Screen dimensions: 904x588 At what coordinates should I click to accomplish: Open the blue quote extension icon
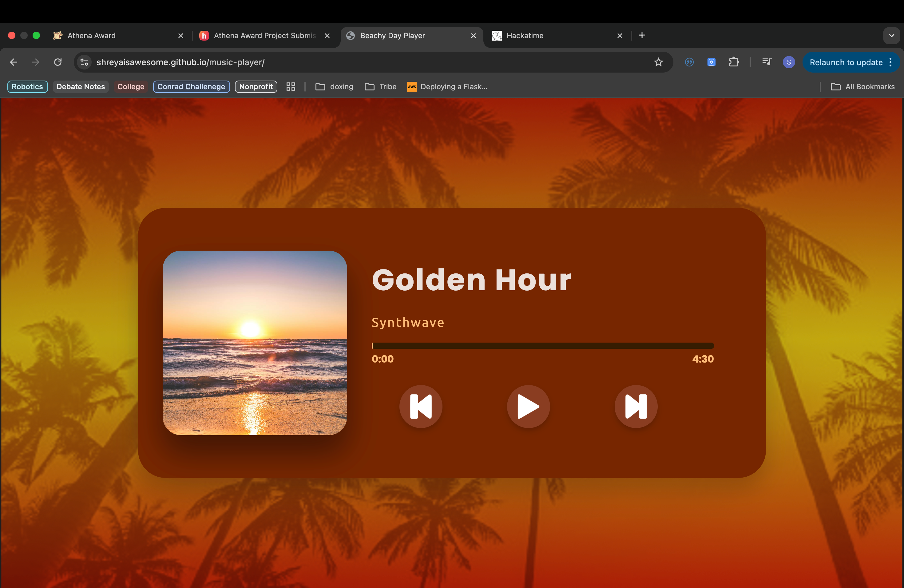pos(689,62)
